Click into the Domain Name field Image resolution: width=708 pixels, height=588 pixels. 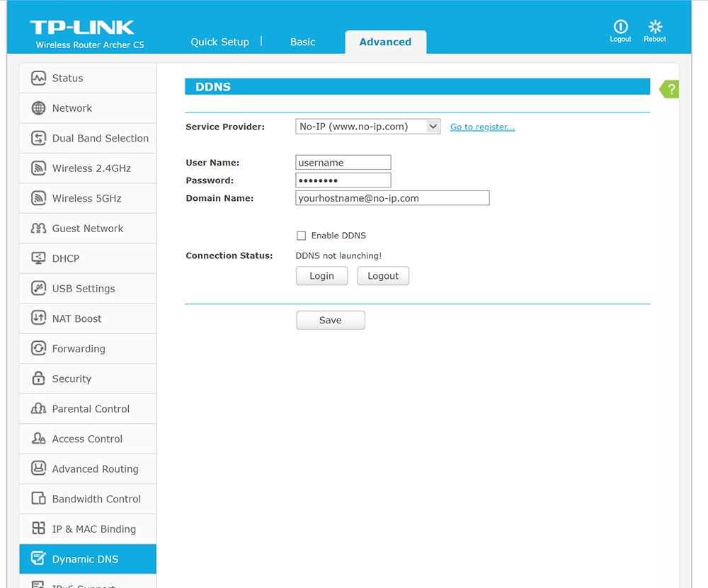tap(392, 198)
